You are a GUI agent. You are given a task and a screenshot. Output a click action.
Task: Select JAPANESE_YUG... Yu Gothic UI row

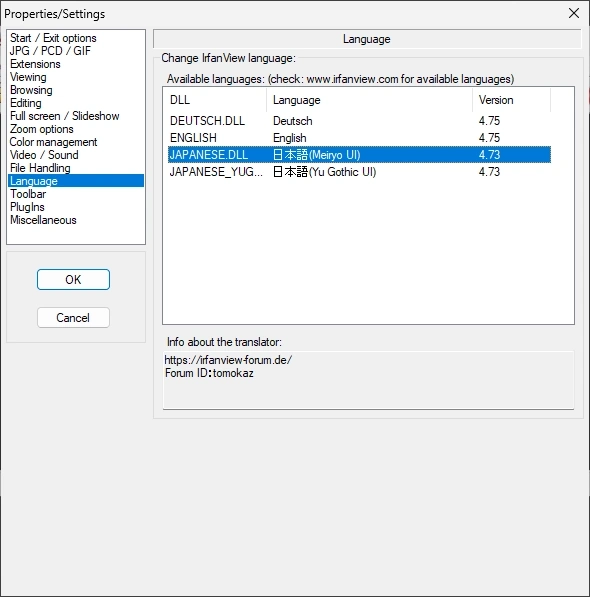pos(359,172)
